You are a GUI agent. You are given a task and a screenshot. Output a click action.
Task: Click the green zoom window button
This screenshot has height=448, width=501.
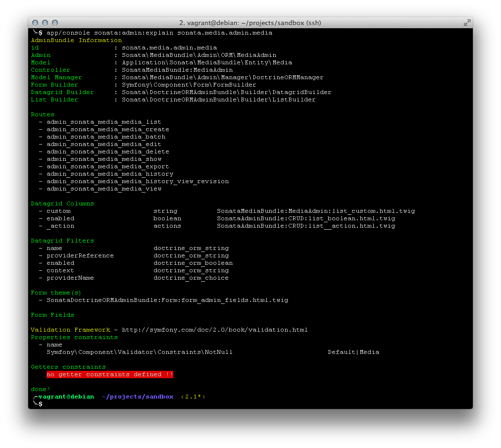[x=55, y=23]
